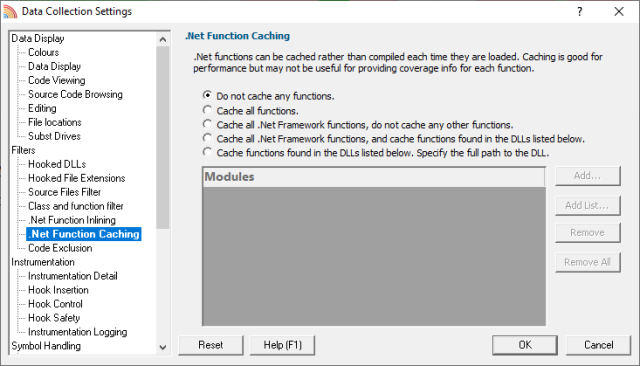The image size is (640, 366).
Task: Click the '.Net Function Caching' page heading
Action: coord(238,36)
